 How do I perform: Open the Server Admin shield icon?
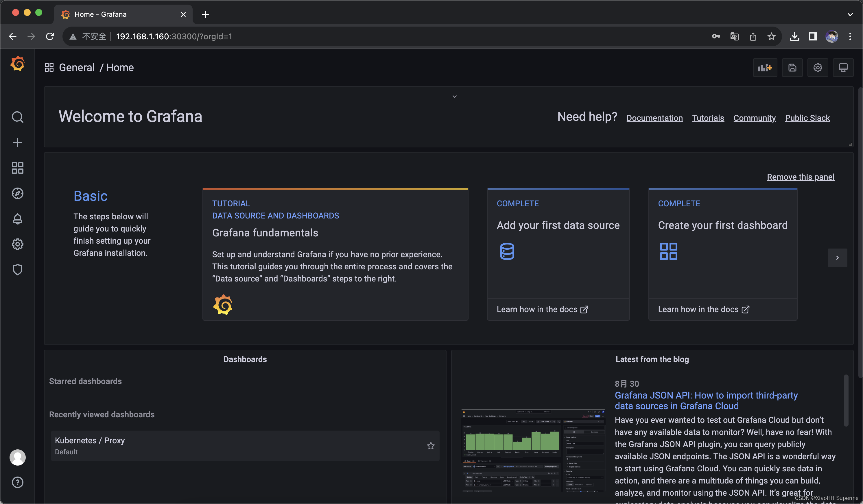tap(17, 270)
